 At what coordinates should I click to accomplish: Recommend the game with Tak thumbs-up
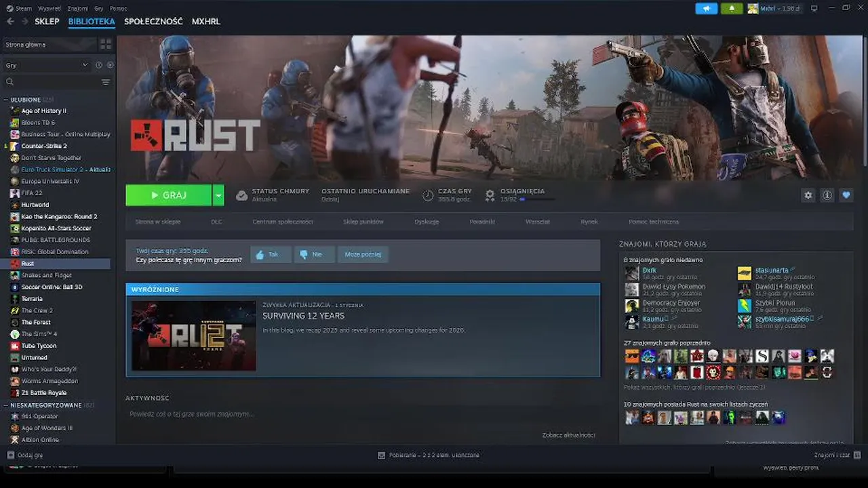click(x=271, y=255)
